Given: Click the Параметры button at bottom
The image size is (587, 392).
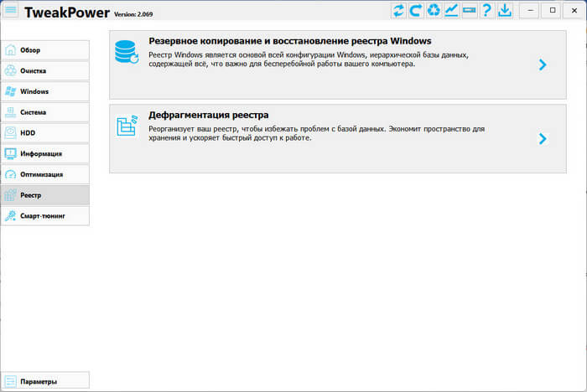Looking at the screenshot, I should (x=44, y=382).
